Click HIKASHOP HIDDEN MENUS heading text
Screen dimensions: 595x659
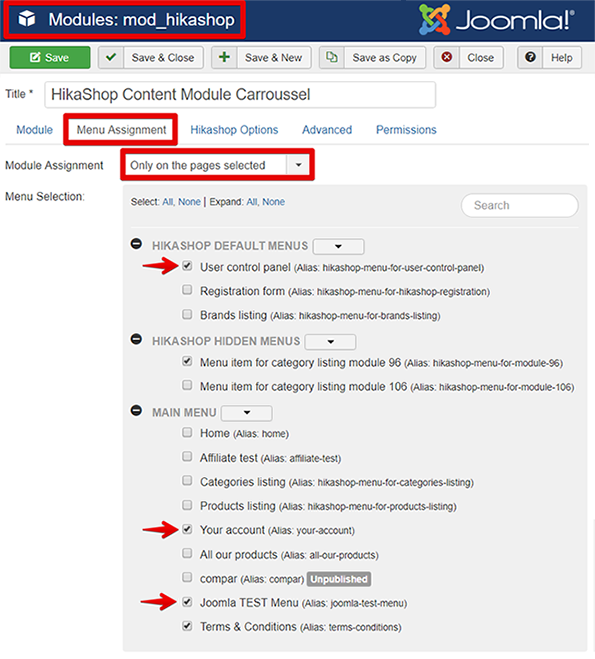pos(226,341)
